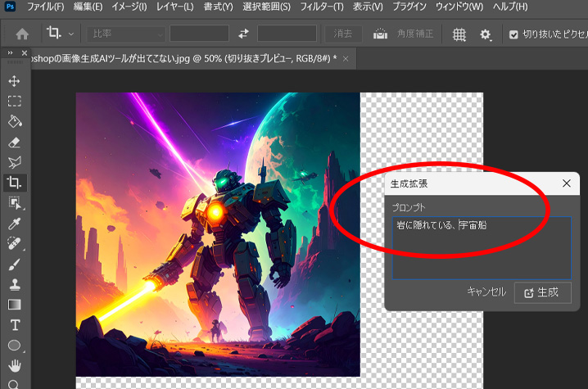Screen dimensions: 588x389
Task: Click the プロンプト text box
Action: (482, 247)
